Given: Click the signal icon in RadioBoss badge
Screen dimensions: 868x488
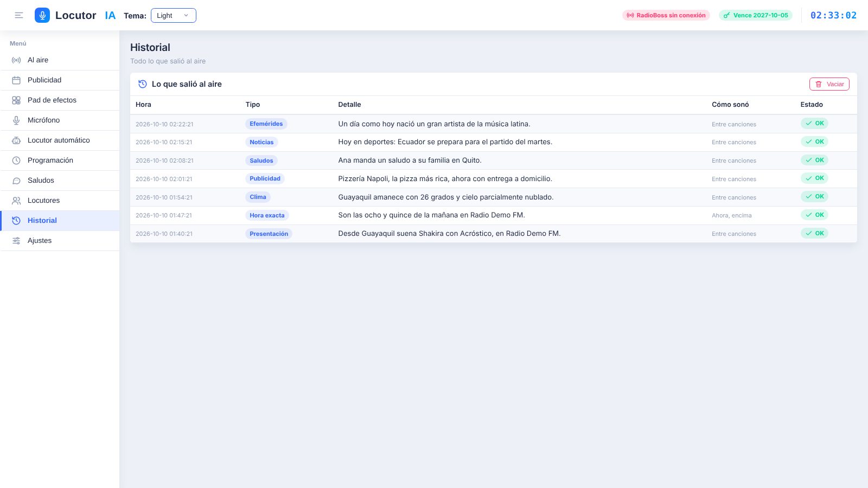Looking at the screenshot, I should (630, 15).
